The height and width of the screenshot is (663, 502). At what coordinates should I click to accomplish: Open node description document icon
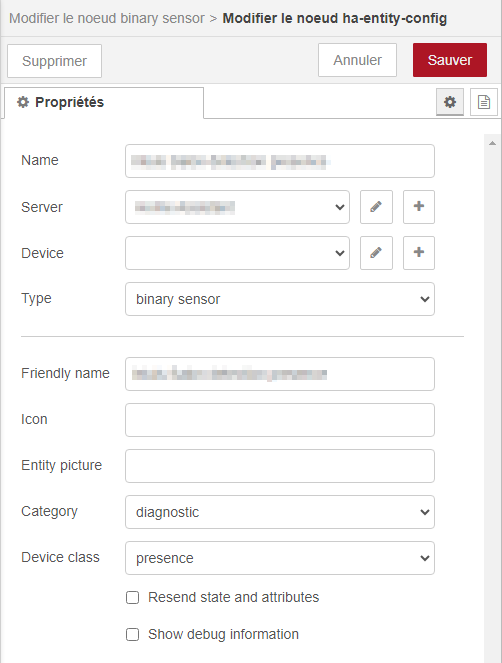484,102
